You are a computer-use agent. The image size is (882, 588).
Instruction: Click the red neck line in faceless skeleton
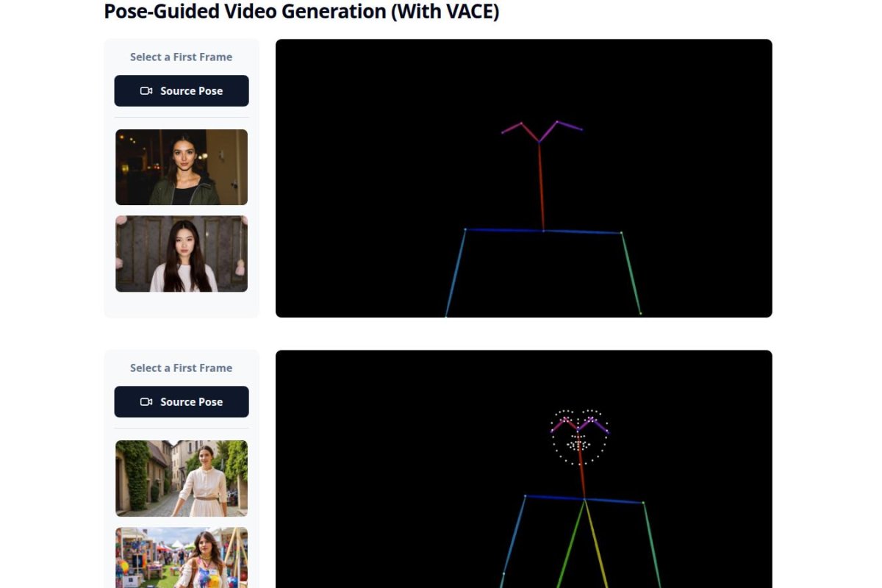pyautogui.click(x=541, y=187)
